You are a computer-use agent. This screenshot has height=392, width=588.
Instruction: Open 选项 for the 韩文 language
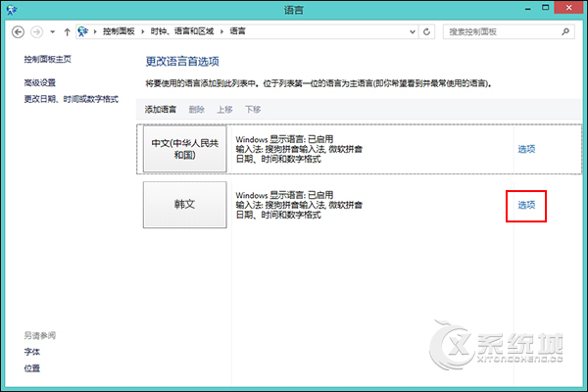[526, 205]
